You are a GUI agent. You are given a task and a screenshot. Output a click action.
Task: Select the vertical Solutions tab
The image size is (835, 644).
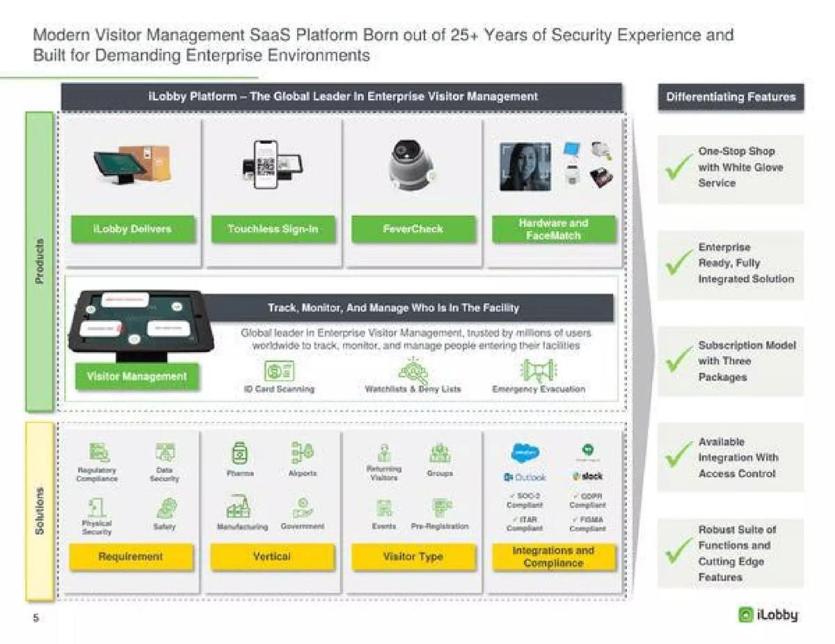pyautogui.click(x=40, y=511)
